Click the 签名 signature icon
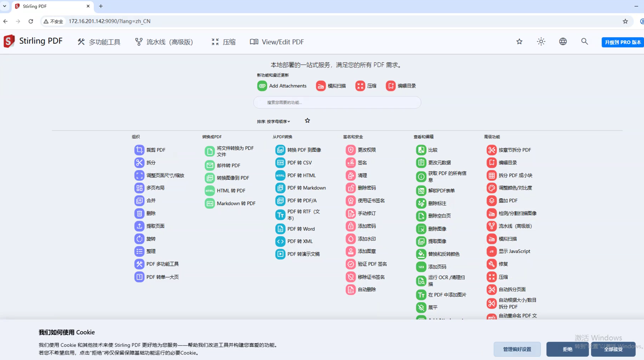Screen dimensions: 644x360 [x=351, y=163]
